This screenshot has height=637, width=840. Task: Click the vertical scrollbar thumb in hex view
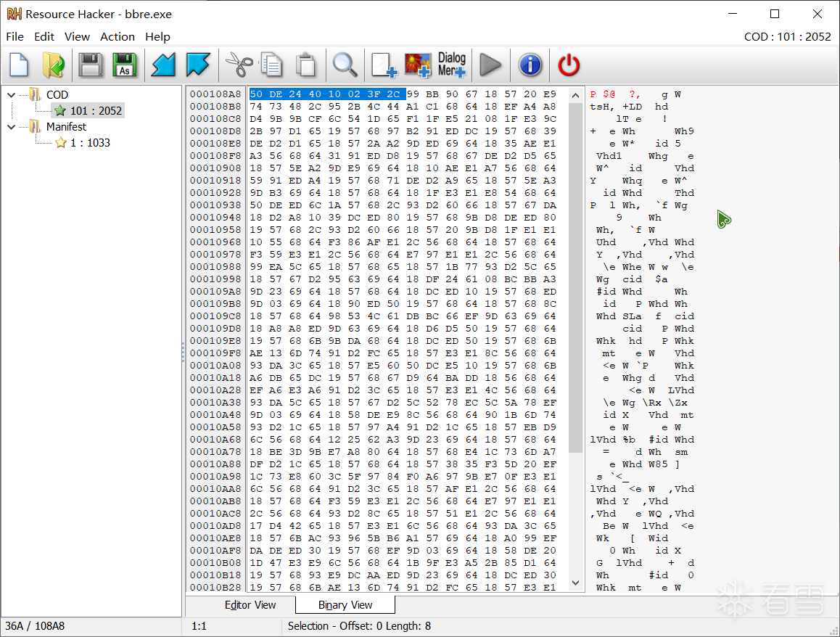tap(575, 278)
